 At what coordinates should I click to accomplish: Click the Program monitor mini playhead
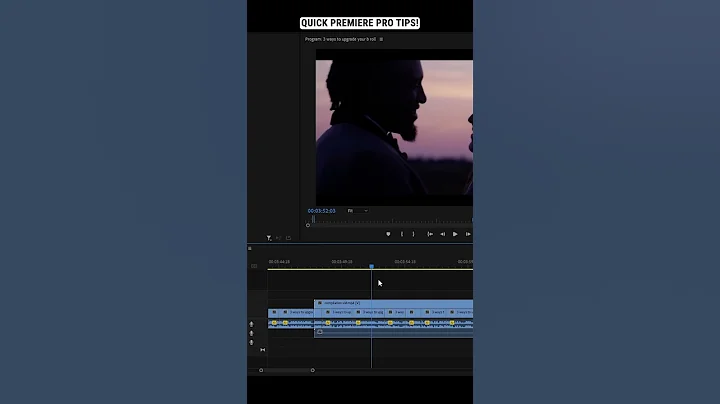[x=314, y=219]
